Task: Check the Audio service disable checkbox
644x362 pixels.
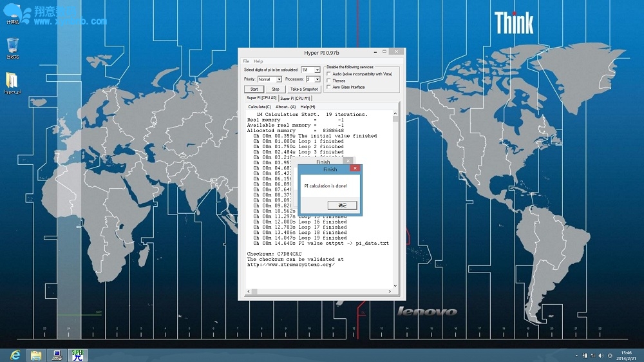Action: pyautogui.click(x=328, y=74)
